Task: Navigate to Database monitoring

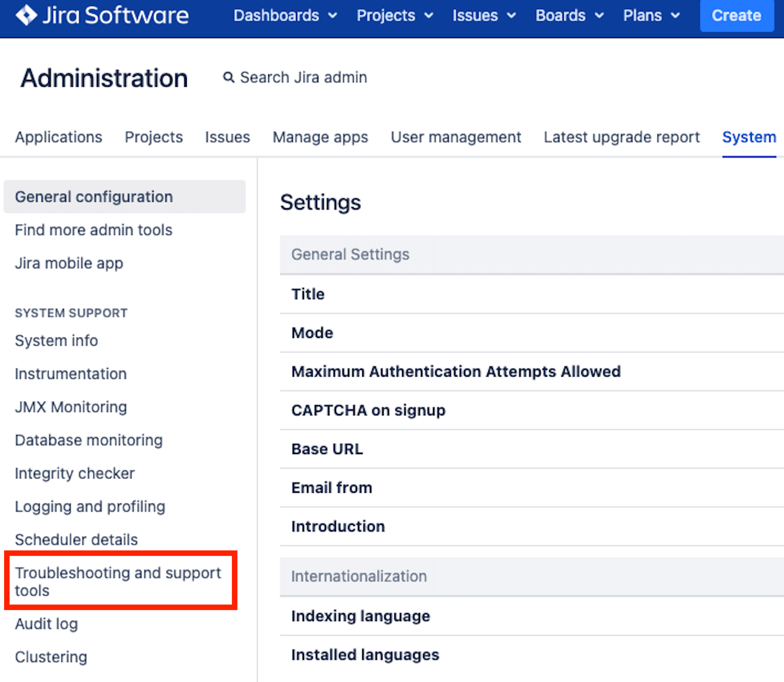Action: (89, 440)
